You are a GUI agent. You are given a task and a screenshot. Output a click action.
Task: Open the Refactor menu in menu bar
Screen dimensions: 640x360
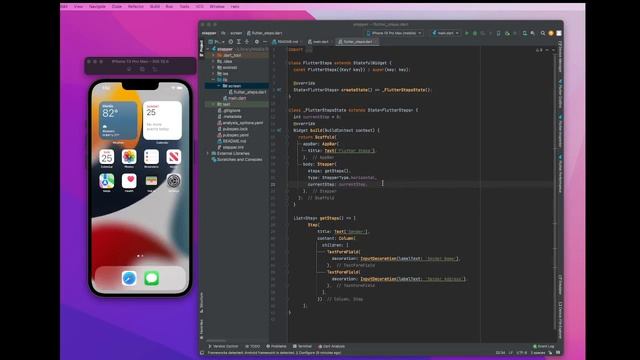[136, 7]
